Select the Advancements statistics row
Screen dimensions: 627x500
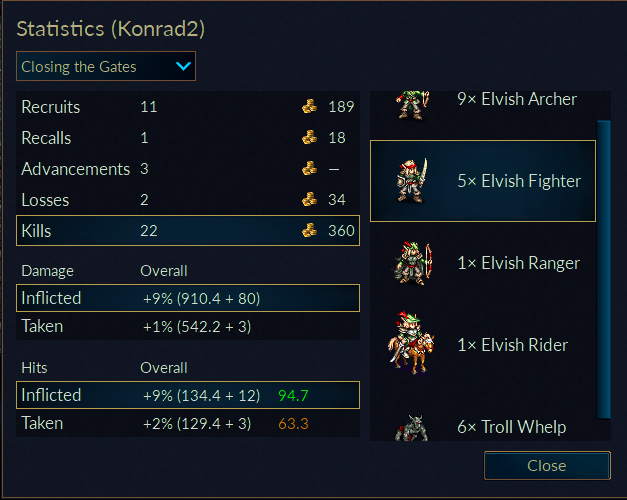point(188,169)
